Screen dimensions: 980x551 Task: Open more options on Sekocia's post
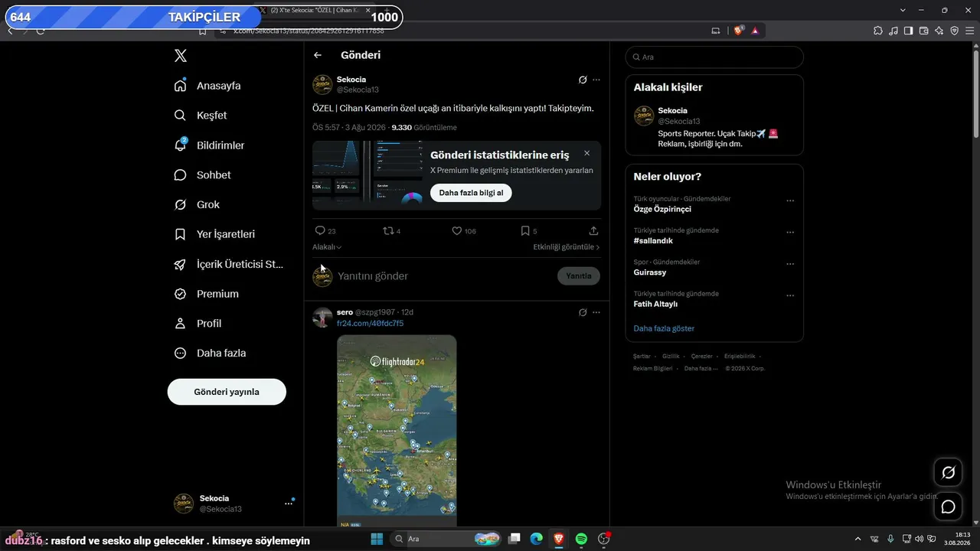tap(596, 80)
